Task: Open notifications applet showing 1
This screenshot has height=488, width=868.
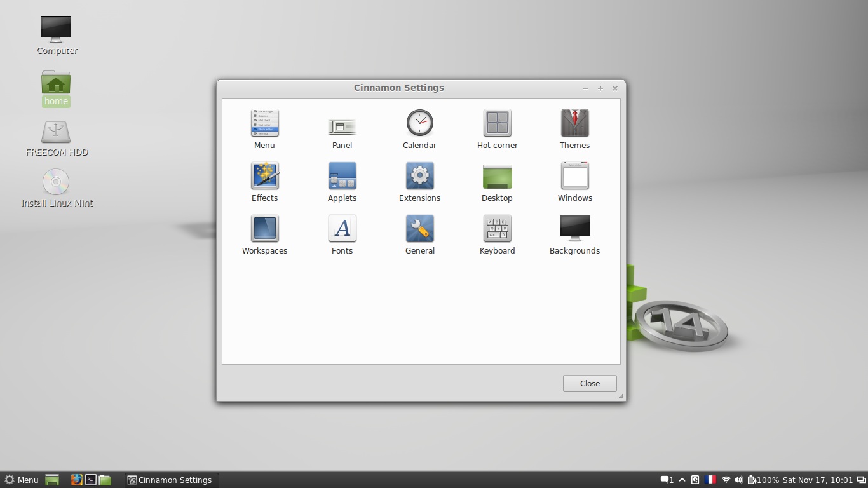Action: pos(667,480)
